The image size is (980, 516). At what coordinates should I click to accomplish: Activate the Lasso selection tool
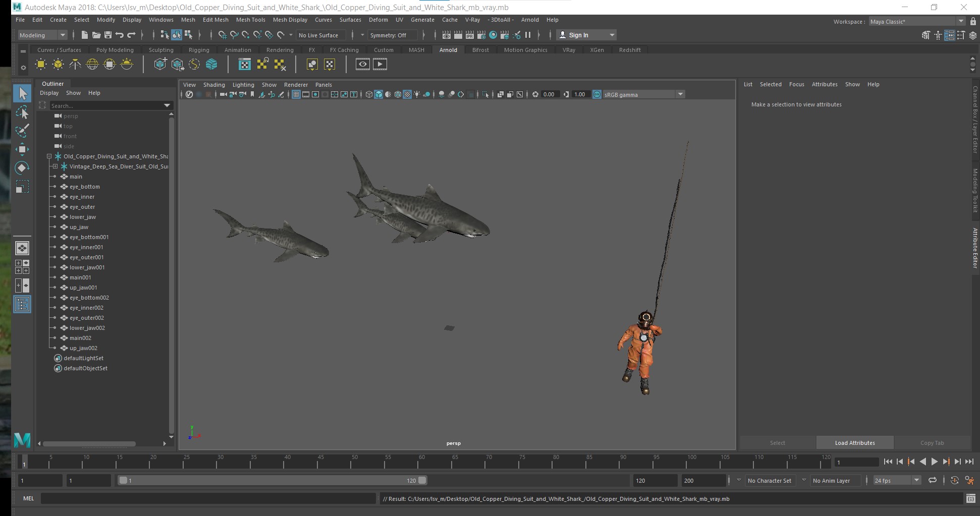22,112
